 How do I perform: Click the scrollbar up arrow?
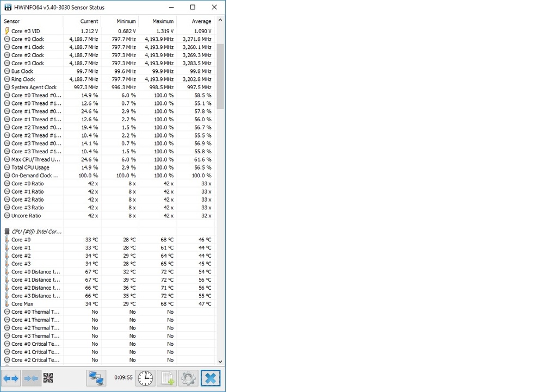pyautogui.click(x=220, y=21)
